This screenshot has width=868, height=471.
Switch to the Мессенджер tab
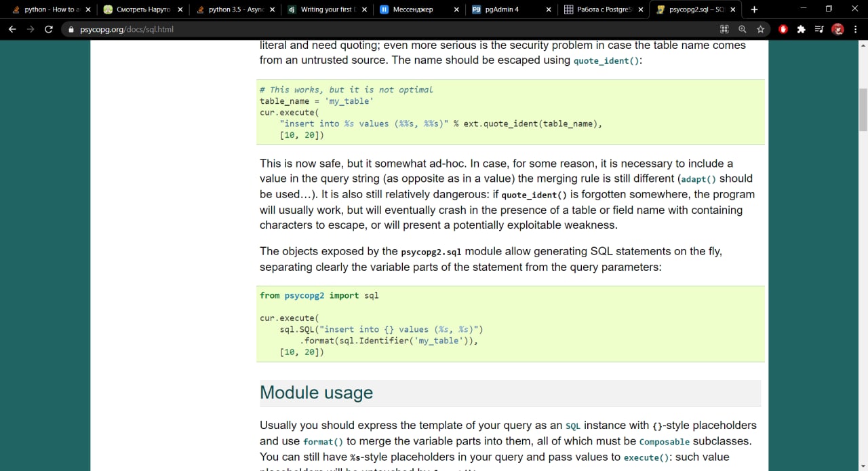click(x=412, y=10)
